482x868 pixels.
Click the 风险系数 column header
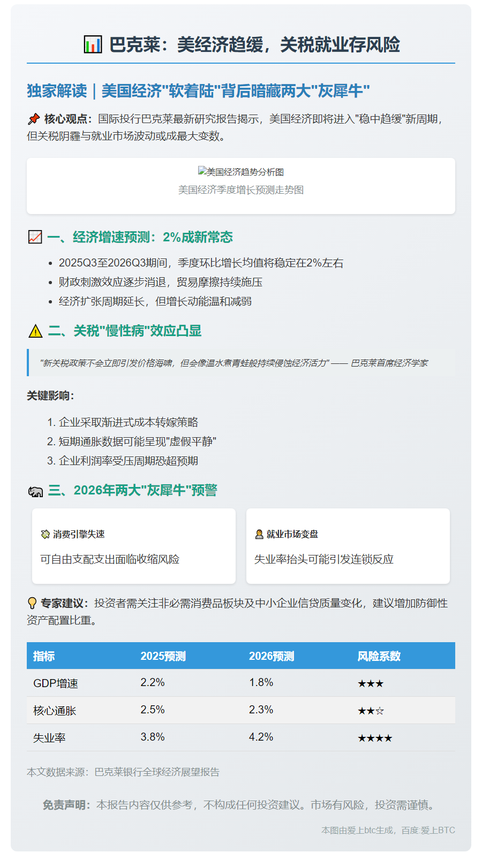tap(379, 656)
